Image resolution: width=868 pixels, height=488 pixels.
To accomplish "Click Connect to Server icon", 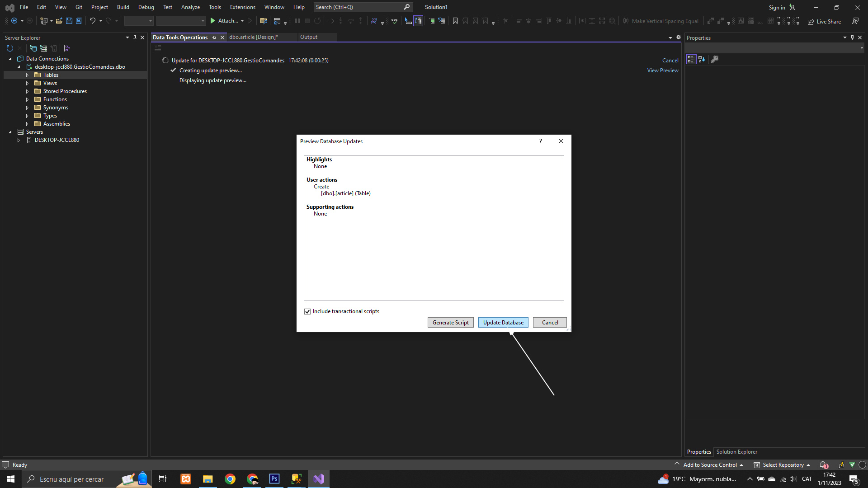I will [x=43, y=48].
